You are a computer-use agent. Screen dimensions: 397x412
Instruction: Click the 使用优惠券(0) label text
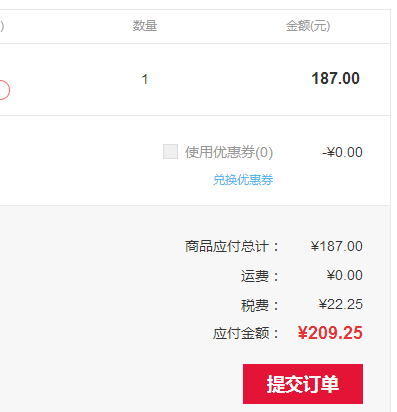pyautogui.click(x=229, y=152)
